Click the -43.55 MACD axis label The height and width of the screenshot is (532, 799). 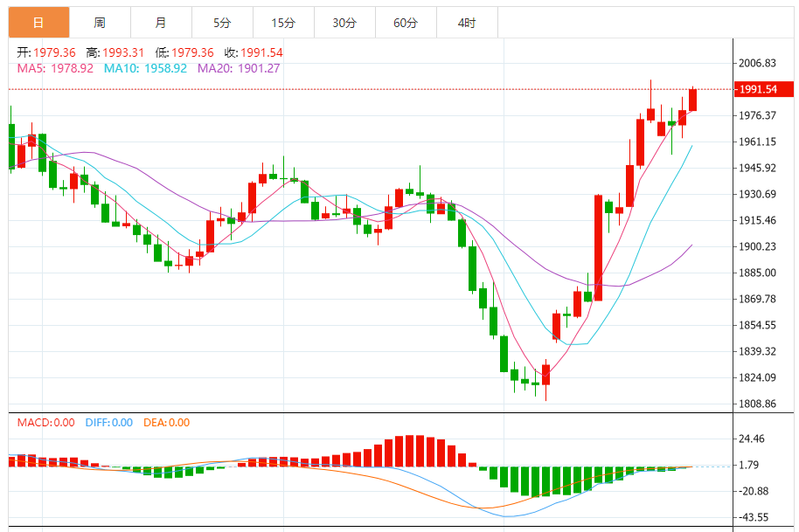(754, 517)
